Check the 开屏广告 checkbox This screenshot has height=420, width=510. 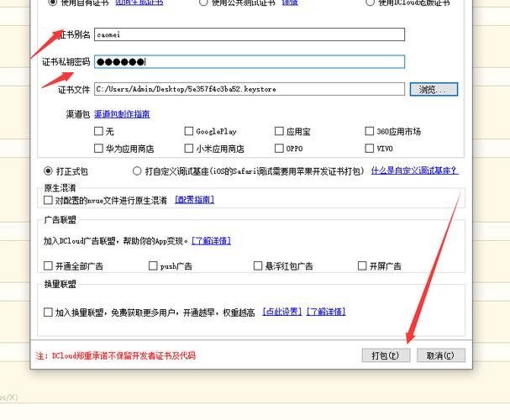[x=362, y=266]
